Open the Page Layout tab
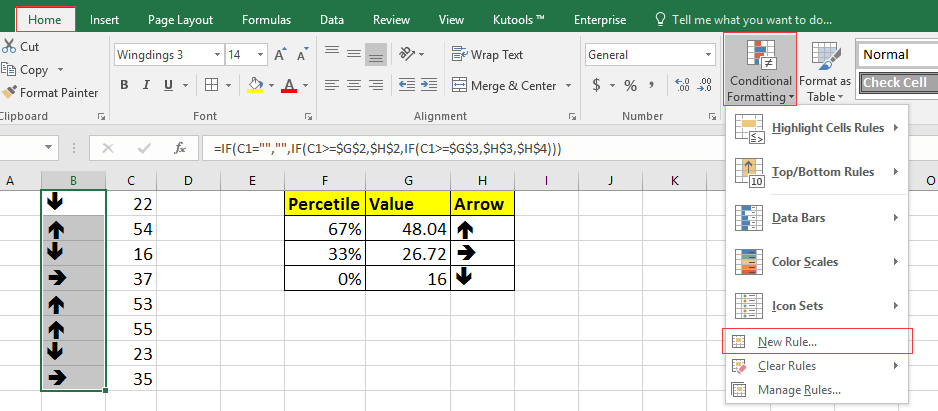This screenshot has height=411, width=938. 181,20
